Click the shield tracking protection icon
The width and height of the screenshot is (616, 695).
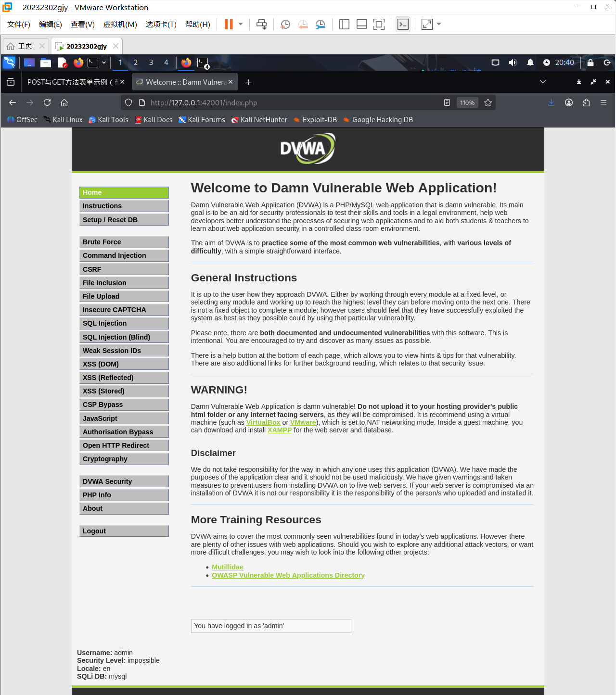click(128, 102)
